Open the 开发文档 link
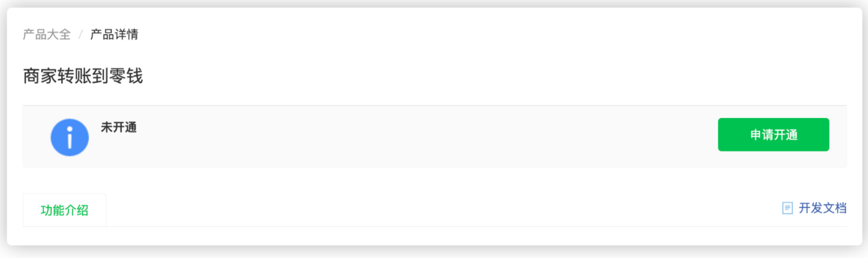Viewport: 868px width, 258px height. [822, 208]
